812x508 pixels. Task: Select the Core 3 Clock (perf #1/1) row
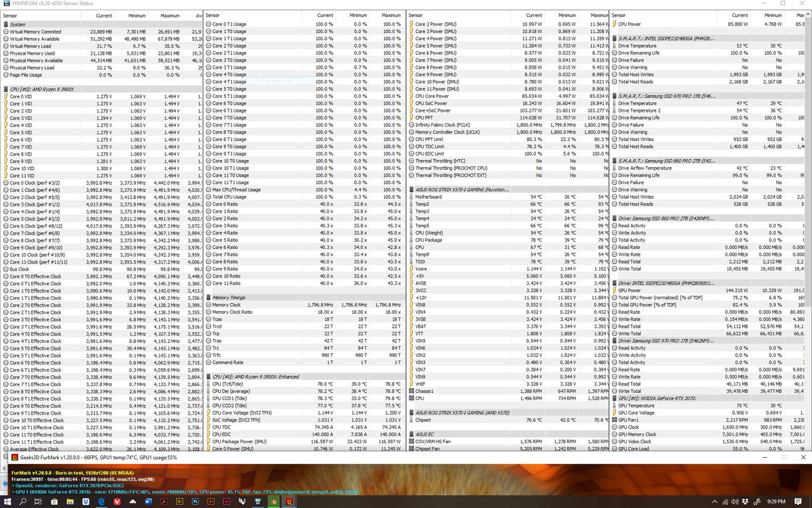click(101, 204)
